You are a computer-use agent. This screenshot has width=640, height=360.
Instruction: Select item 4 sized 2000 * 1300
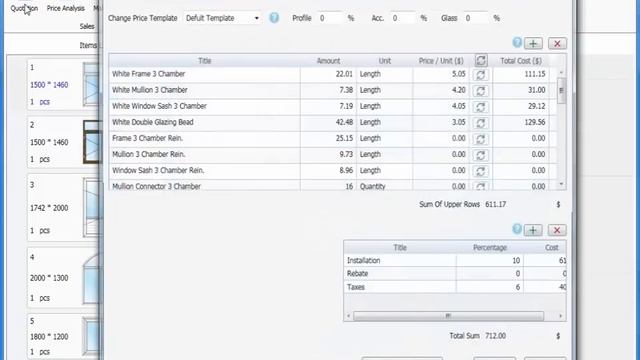click(x=63, y=278)
